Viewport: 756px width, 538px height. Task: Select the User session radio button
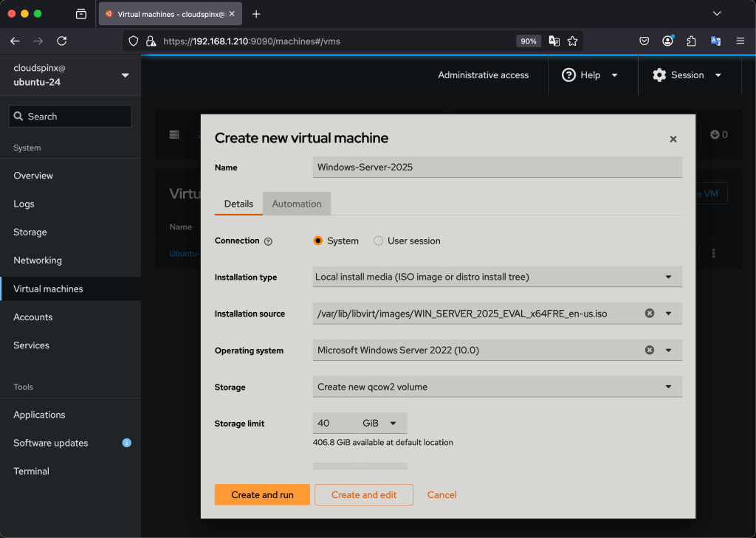pyautogui.click(x=379, y=241)
